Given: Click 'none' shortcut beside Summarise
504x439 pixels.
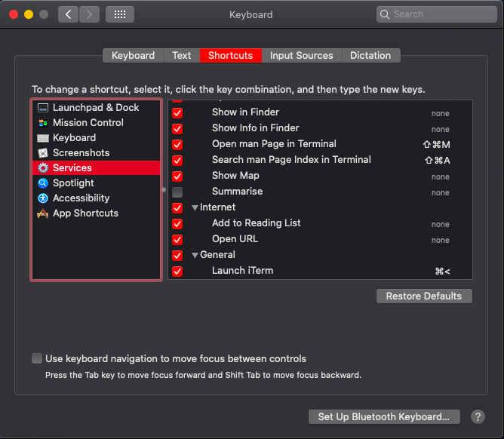Looking at the screenshot, I should [441, 192].
